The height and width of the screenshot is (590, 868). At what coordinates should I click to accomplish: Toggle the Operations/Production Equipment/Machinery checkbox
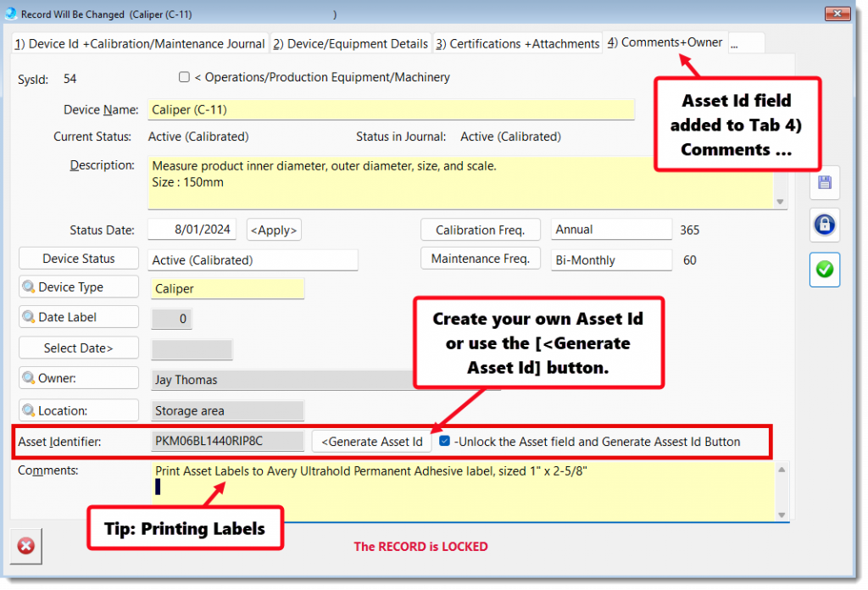click(184, 77)
